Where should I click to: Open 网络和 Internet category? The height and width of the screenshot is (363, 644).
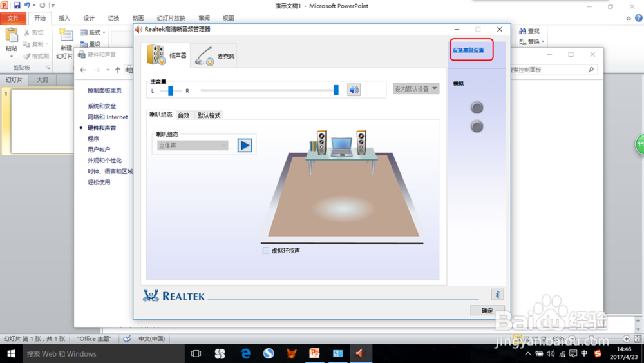point(108,117)
